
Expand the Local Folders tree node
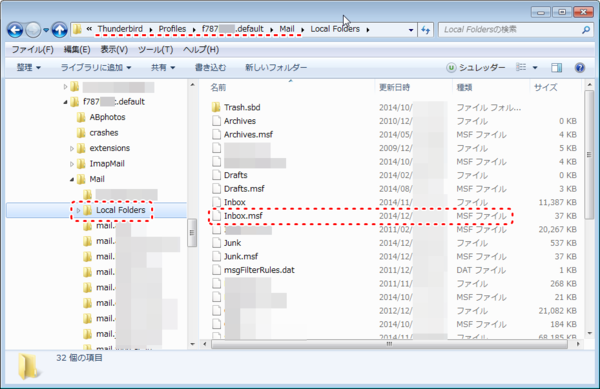click(78, 210)
